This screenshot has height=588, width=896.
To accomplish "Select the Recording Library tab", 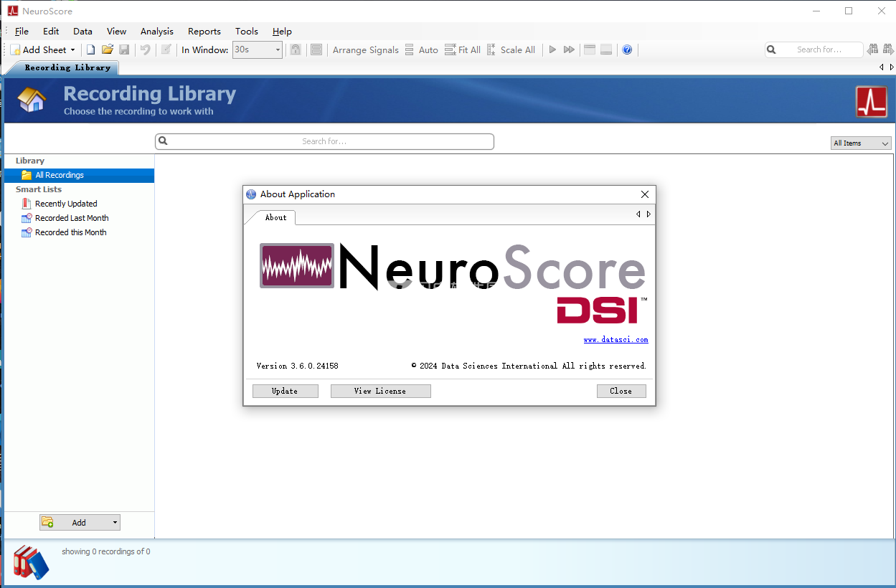I will pos(67,67).
